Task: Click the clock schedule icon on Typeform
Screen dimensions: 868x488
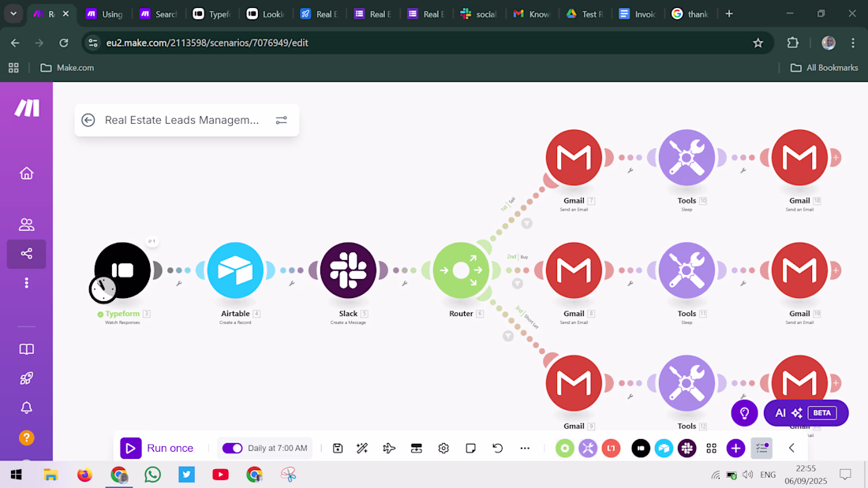Action: coord(103,289)
